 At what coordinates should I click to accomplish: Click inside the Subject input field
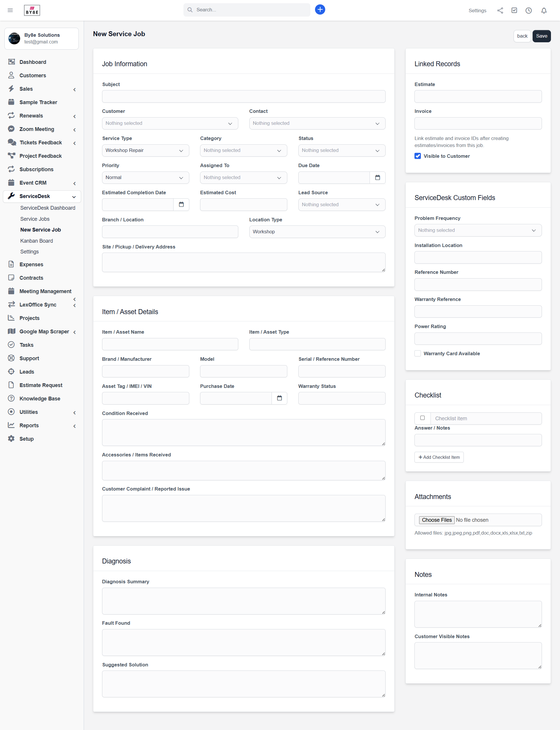click(243, 96)
